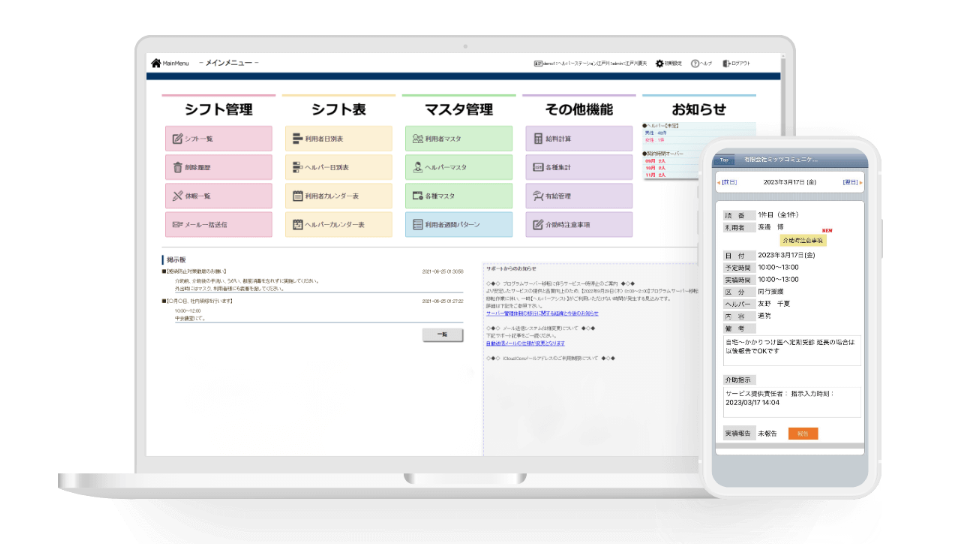Click the envelope icon for メール一括送信
960x544 pixels.
pos(178,225)
